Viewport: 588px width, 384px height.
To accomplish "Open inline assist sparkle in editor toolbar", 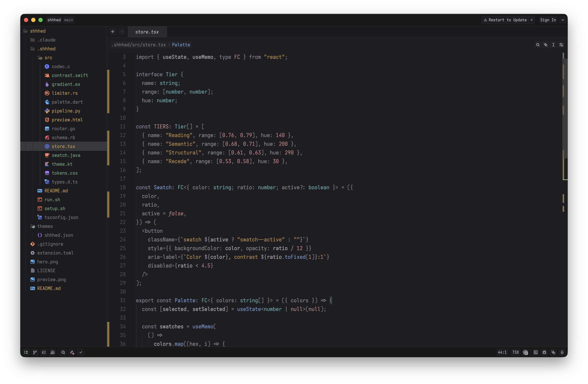I will coord(545,45).
